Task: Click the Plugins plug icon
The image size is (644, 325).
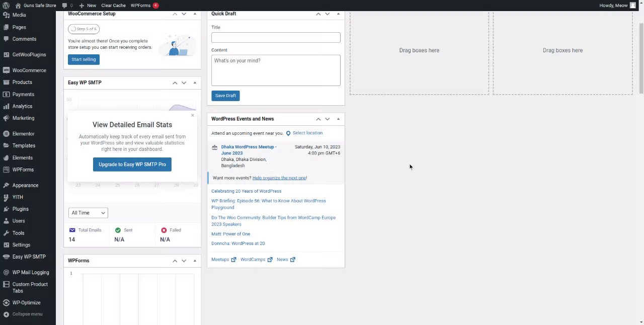Action: [x=6, y=209]
